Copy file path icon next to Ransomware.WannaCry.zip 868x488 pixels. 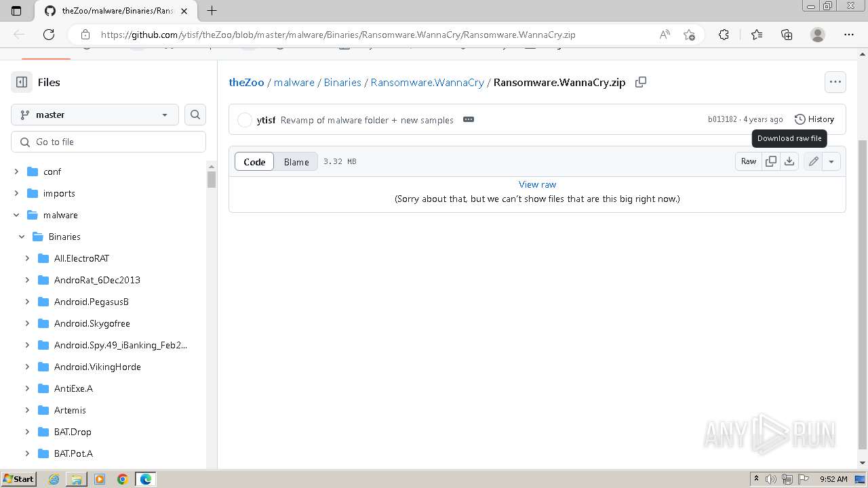(x=640, y=82)
